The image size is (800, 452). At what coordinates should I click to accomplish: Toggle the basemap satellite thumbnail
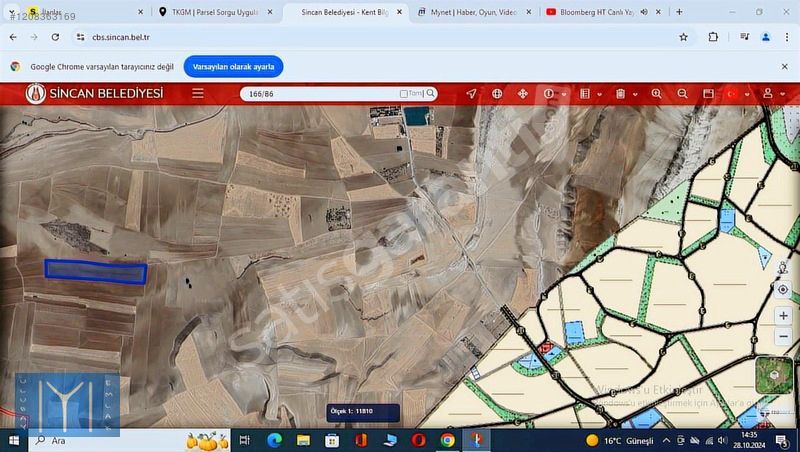[x=773, y=375]
